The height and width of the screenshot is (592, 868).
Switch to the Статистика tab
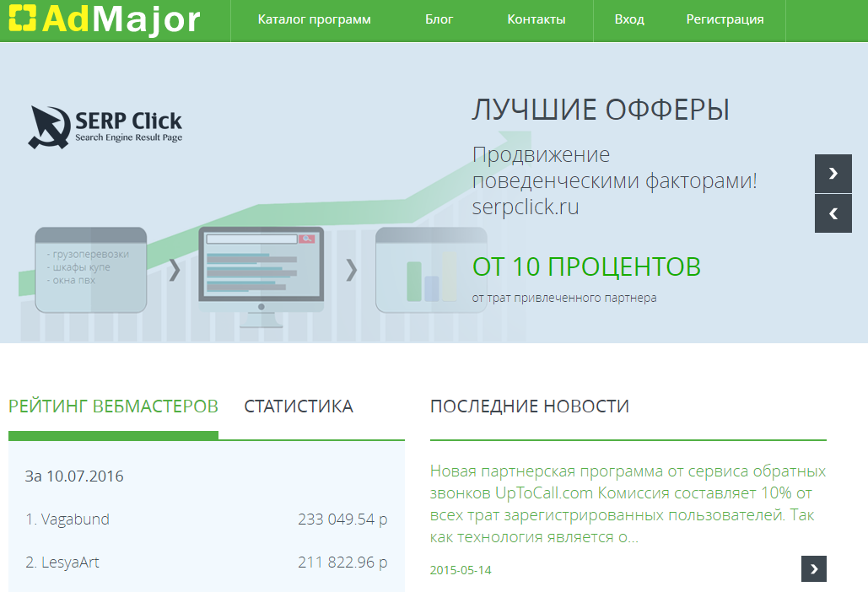[299, 406]
